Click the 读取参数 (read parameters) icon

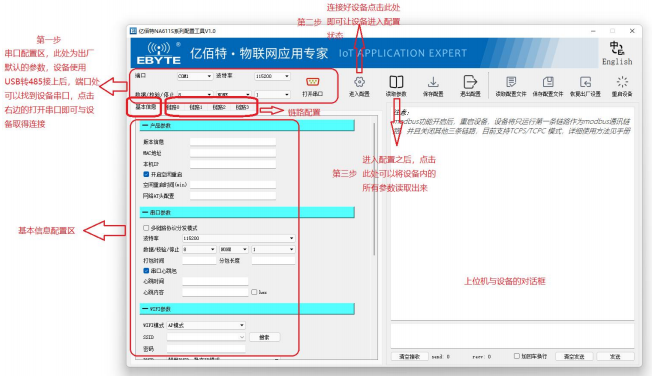[396, 82]
